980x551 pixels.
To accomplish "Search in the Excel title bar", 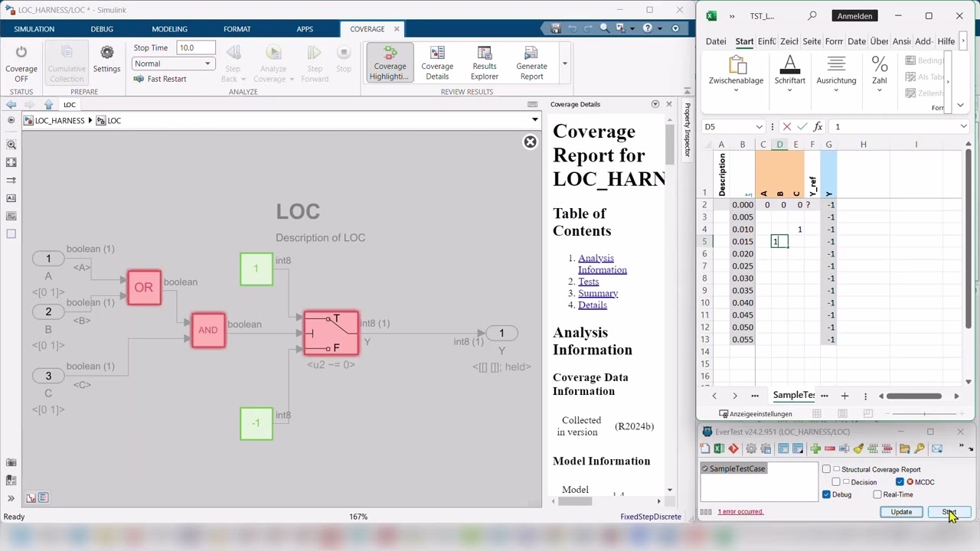I will pos(812,15).
